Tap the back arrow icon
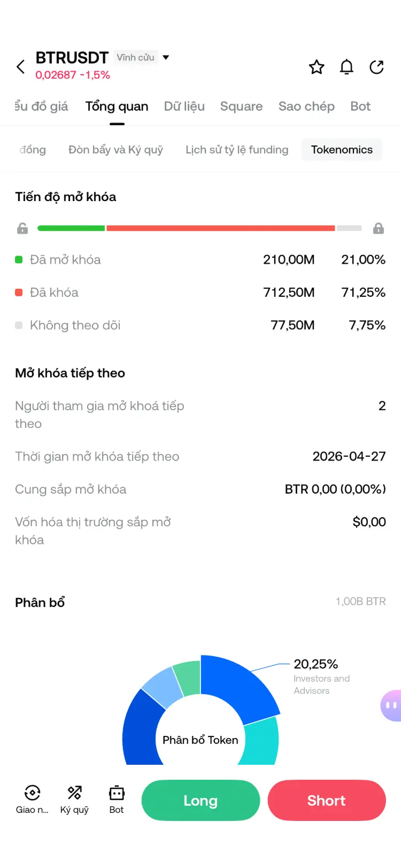Screen dimensions: 401x868 21,67
